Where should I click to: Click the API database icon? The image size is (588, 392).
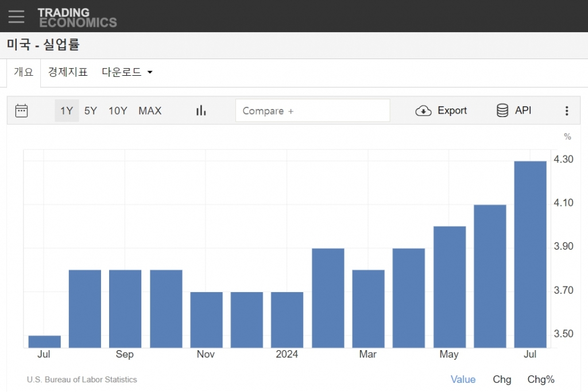[x=502, y=111]
